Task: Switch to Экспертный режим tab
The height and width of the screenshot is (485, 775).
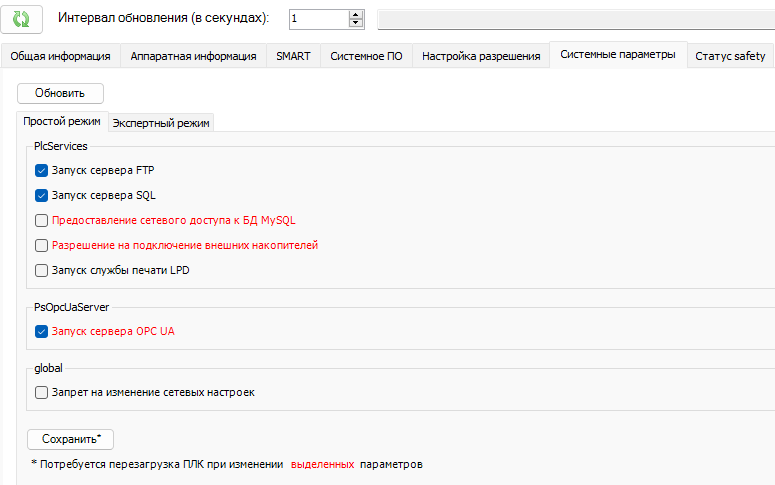Action: point(161,123)
